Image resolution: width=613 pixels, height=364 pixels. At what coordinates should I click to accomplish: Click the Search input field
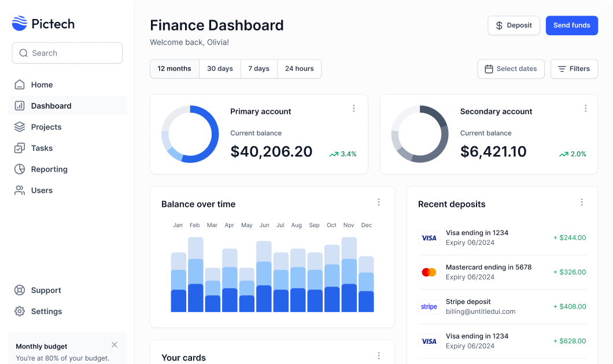[67, 53]
